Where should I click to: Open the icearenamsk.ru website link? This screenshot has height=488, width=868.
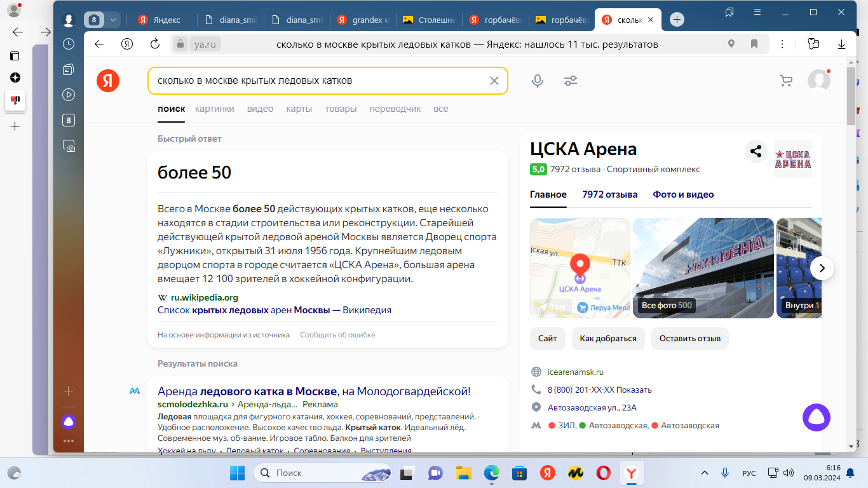576,372
